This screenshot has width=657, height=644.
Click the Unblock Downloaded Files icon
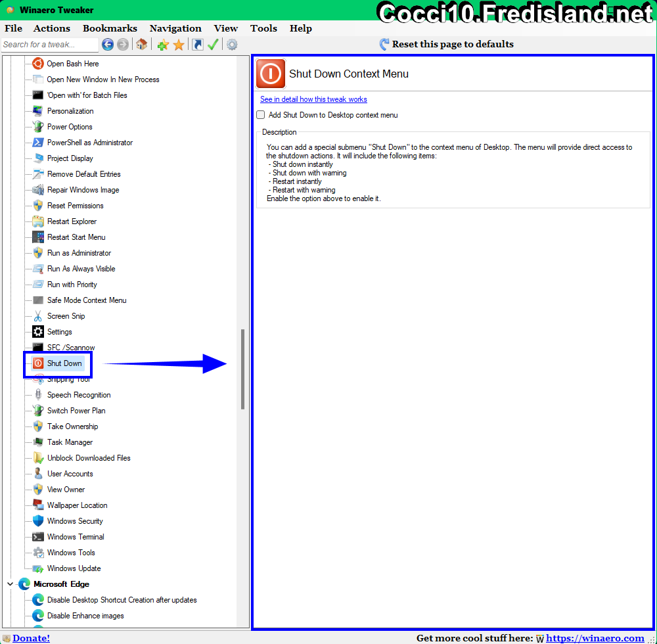coord(37,458)
